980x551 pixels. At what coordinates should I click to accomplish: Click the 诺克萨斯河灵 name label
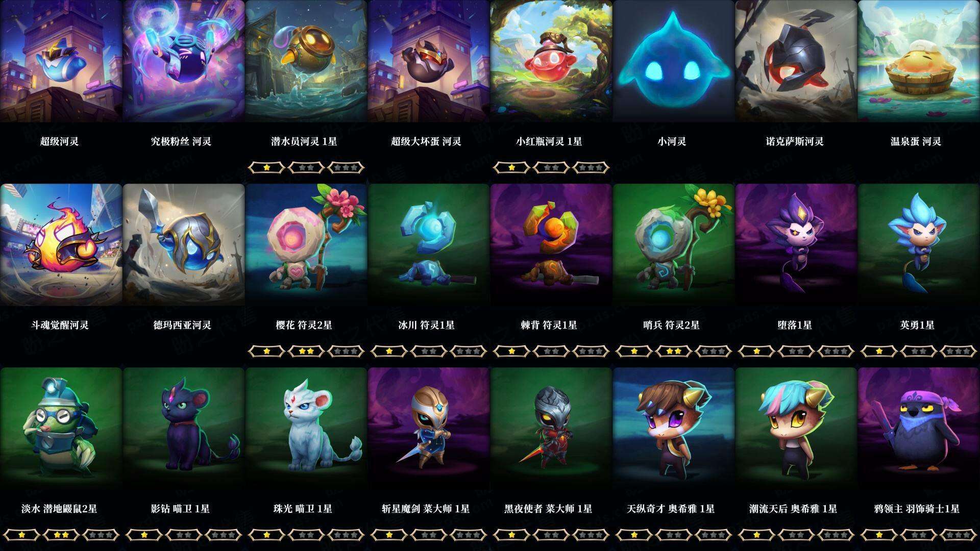(795, 141)
